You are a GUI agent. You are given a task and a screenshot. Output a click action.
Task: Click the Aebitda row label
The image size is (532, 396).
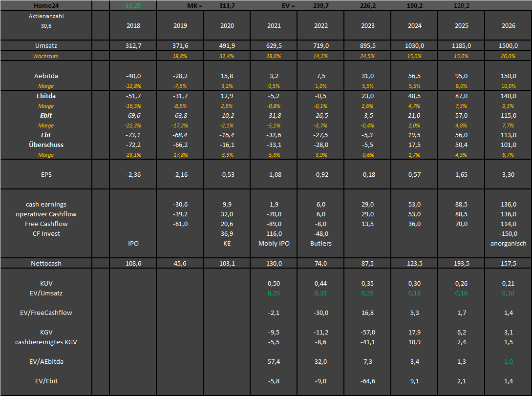pos(46,76)
